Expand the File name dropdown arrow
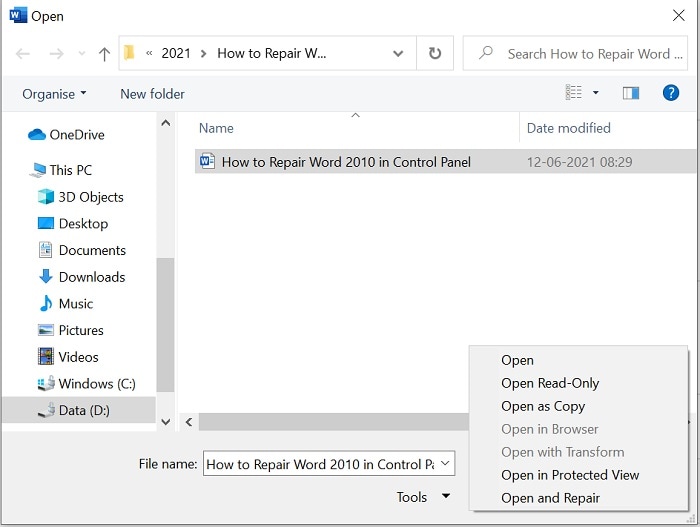Viewport: 700px width, 527px height. click(x=446, y=463)
